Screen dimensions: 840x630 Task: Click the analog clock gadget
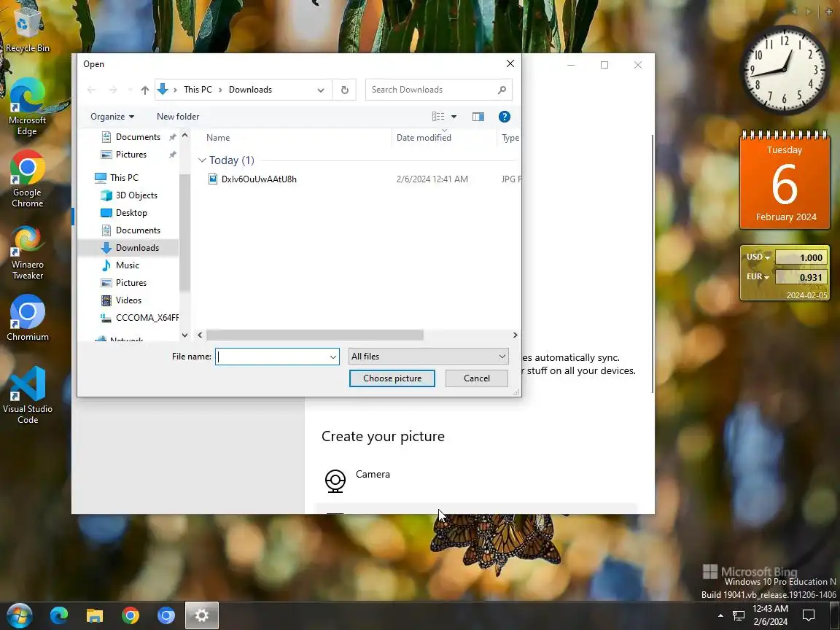coord(785,70)
